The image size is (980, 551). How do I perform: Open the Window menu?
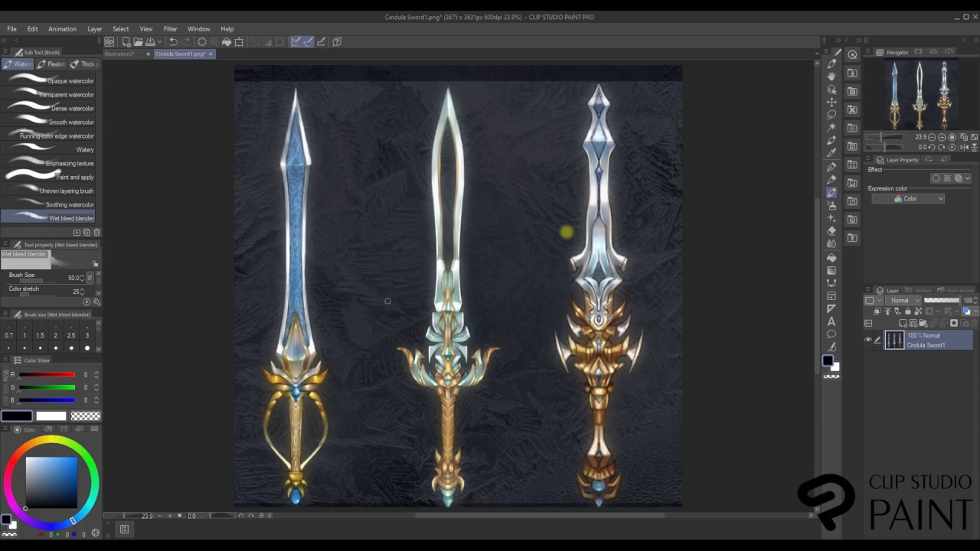tap(198, 29)
